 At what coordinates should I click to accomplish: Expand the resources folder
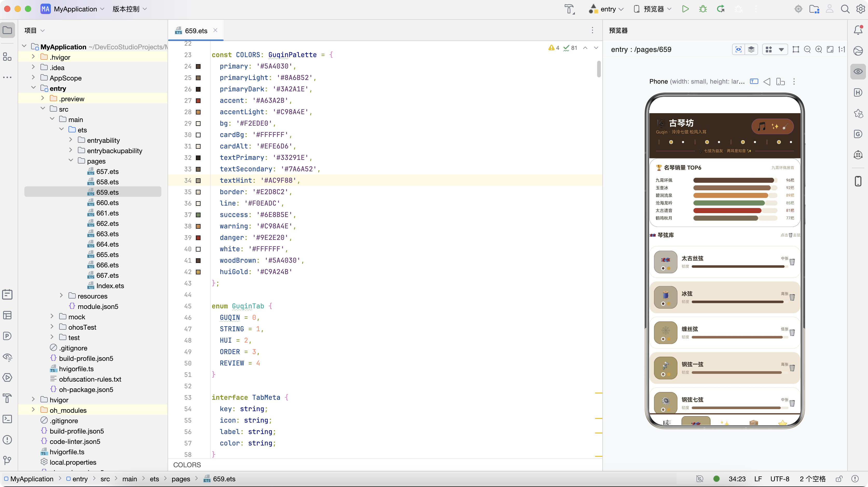61,296
